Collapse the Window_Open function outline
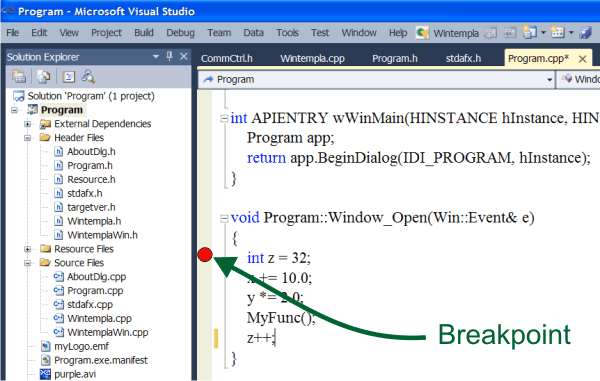Viewport: 600px width, 381px height. [x=224, y=218]
